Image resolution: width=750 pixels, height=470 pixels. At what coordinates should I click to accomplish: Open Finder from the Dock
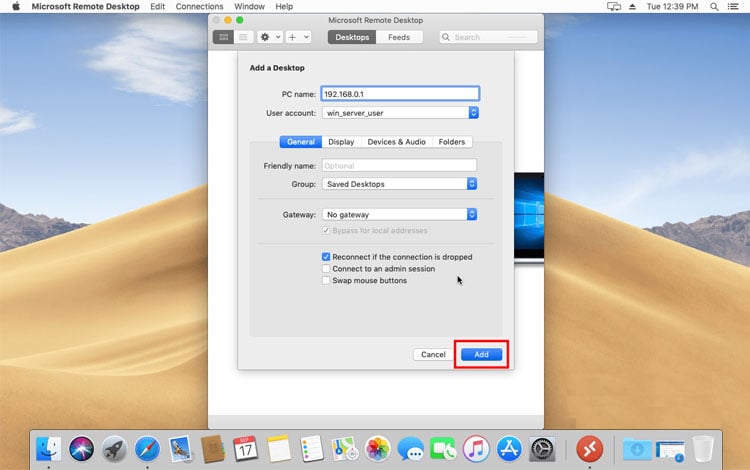coord(49,449)
